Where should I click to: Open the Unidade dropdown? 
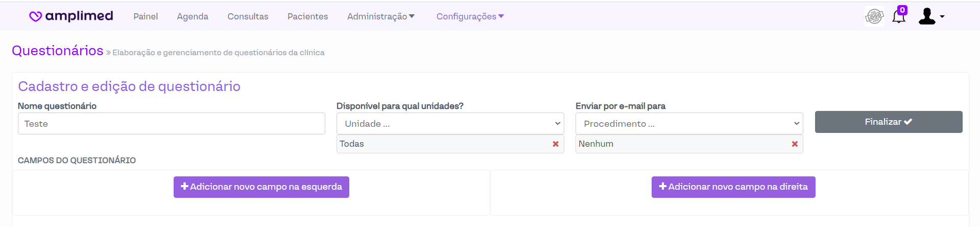tap(450, 124)
